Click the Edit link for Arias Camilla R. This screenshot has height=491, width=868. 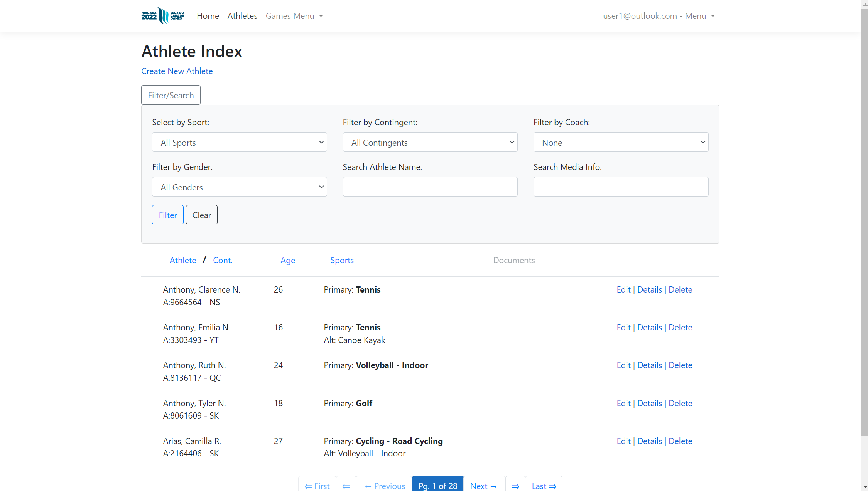point(623,441)
